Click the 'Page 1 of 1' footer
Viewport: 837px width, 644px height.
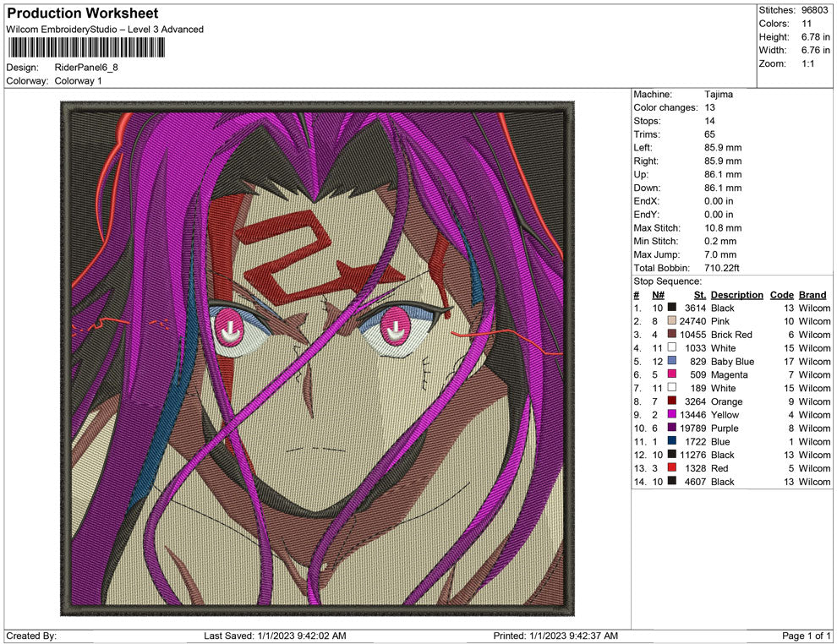(x=806, y=636)
